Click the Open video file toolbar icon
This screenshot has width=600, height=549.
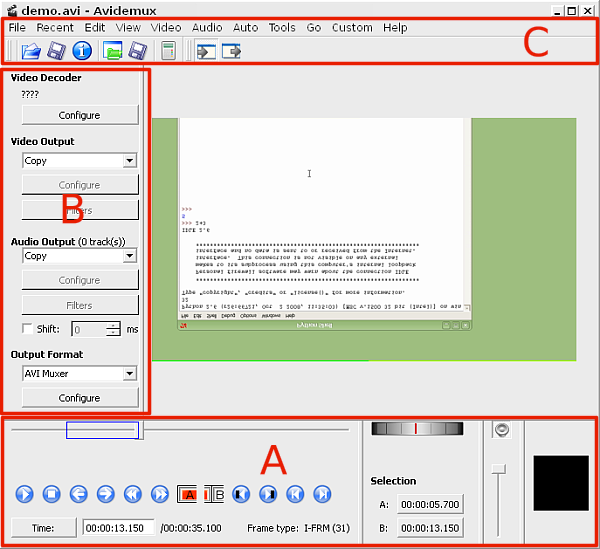(x=31, y=51)
